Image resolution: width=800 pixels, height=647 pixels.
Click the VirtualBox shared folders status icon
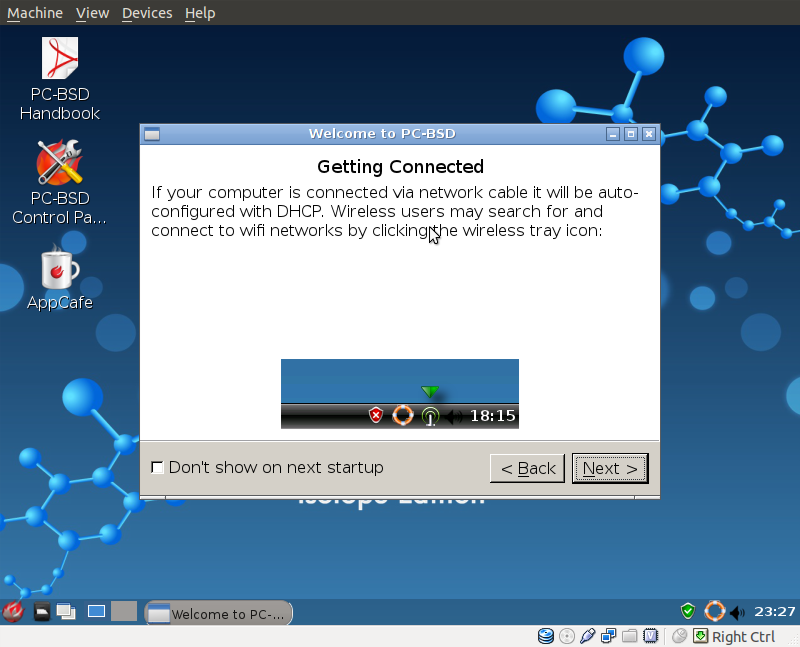coord(630,636)
